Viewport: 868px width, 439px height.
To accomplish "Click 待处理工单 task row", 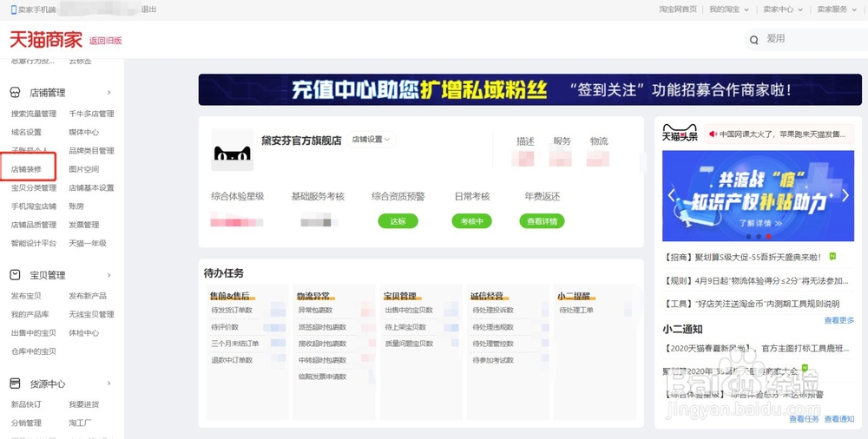I will pos(576,310).
